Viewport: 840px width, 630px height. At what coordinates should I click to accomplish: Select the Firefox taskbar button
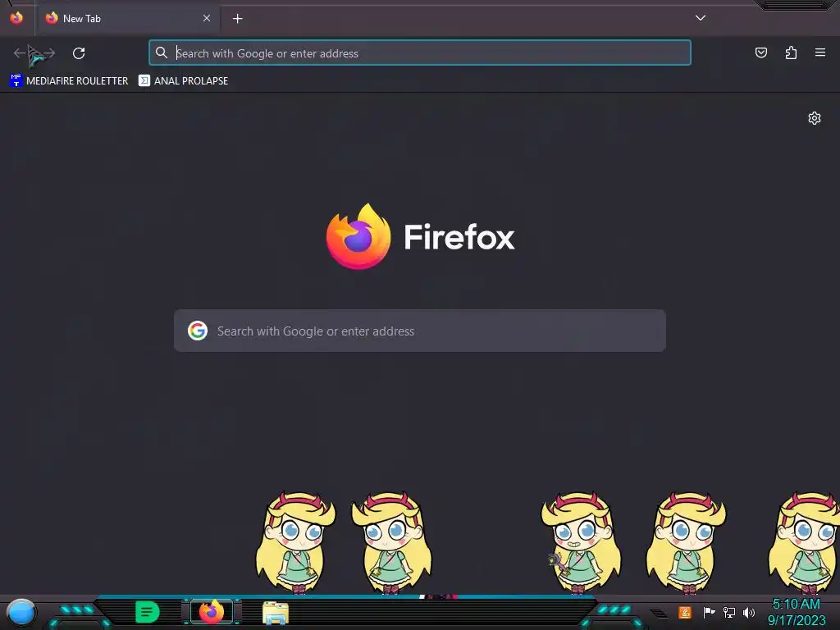pos(212,612)
